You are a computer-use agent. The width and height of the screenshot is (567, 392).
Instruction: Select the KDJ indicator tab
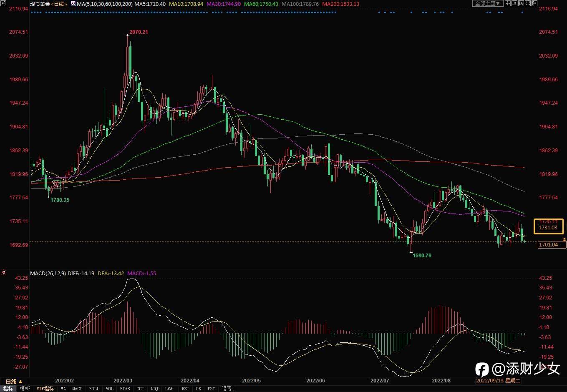point(155,389)
